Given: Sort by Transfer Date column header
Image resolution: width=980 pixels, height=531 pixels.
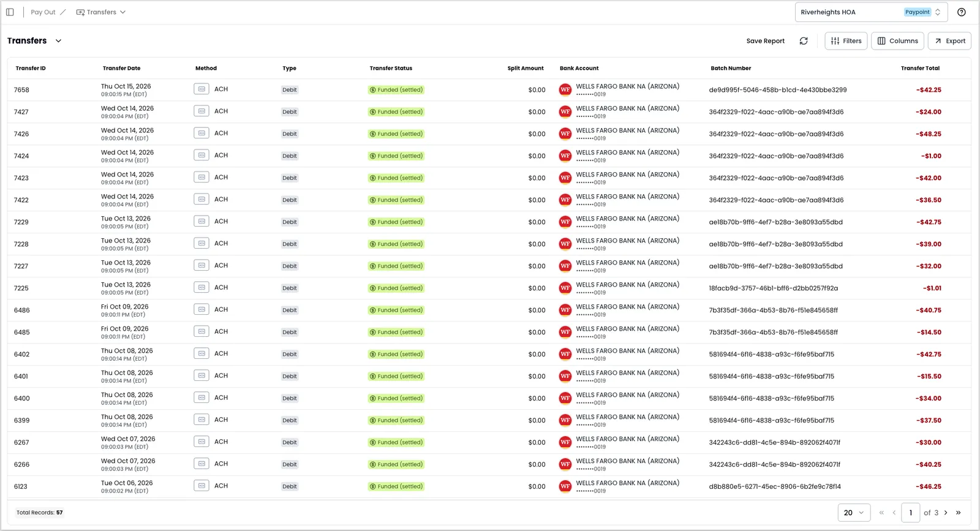Looking at the screenshot, I should coord(122,69).
